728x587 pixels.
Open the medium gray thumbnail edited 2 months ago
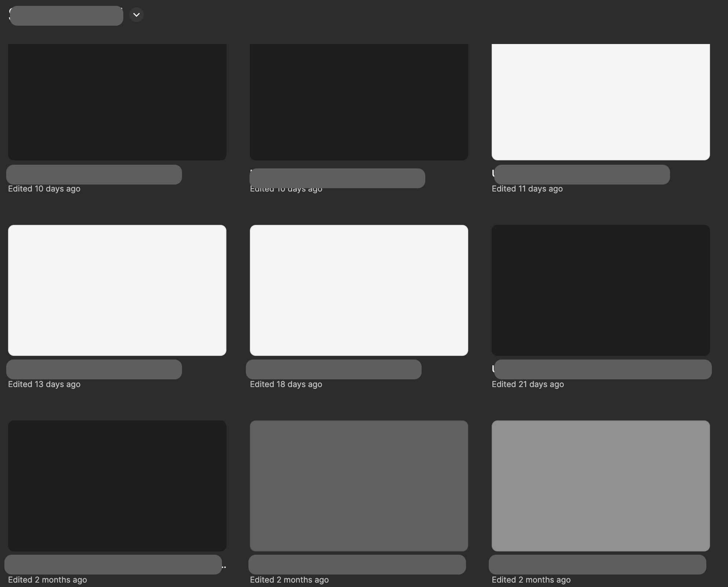click(x=359, y=486)
